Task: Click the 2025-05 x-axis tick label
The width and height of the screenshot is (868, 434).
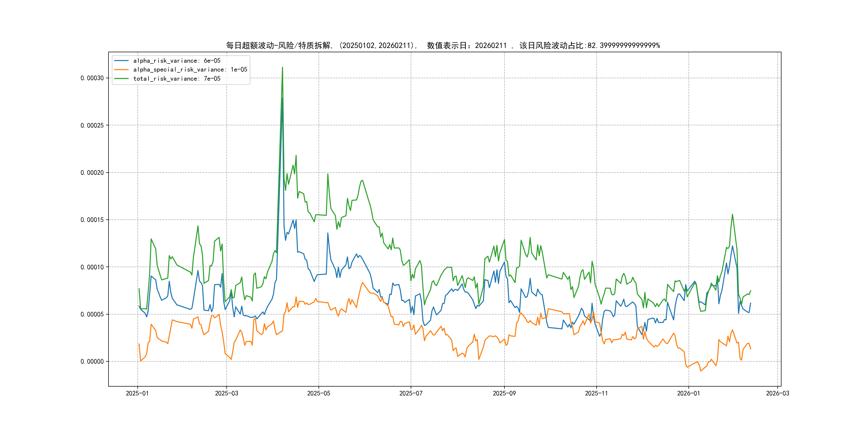Action: 319,393
